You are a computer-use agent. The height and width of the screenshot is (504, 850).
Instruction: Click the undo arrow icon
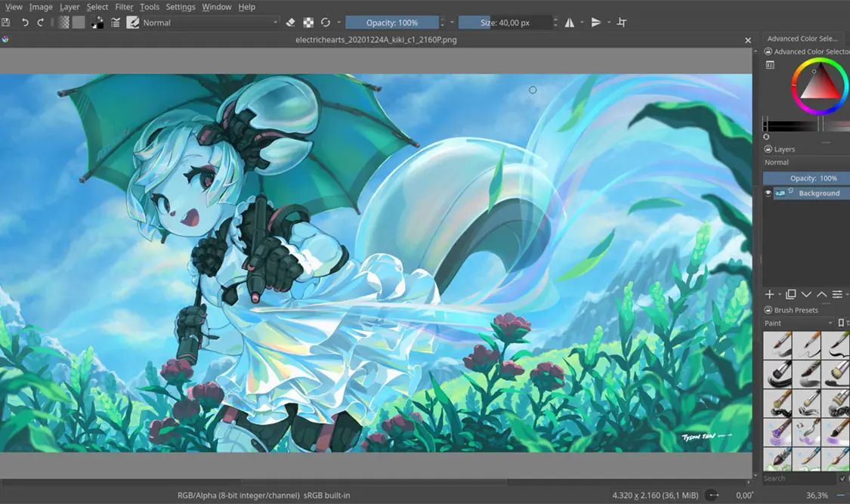25,23
